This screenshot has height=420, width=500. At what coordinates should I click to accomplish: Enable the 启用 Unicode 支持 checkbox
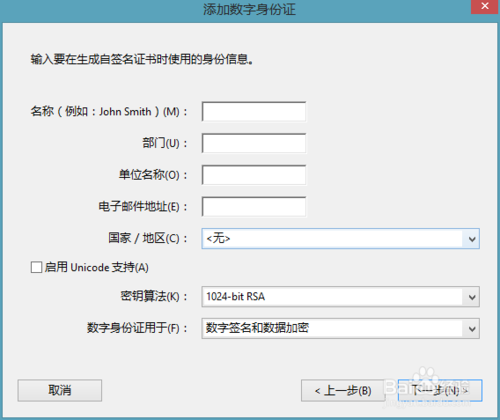pos(36,267)
